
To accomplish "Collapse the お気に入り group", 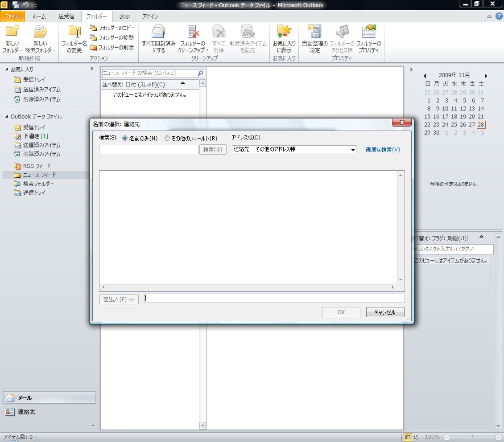I will click(x=7, y=69).
